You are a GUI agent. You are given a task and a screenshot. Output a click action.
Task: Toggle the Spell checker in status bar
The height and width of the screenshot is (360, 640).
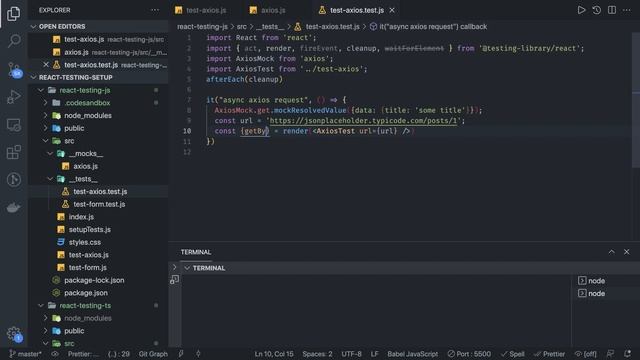pos(513,354)
